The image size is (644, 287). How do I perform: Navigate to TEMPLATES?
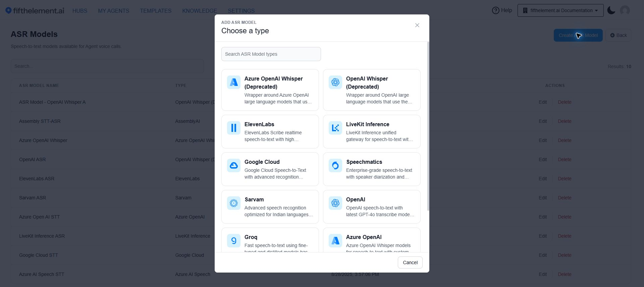click(x=156, y=11)
